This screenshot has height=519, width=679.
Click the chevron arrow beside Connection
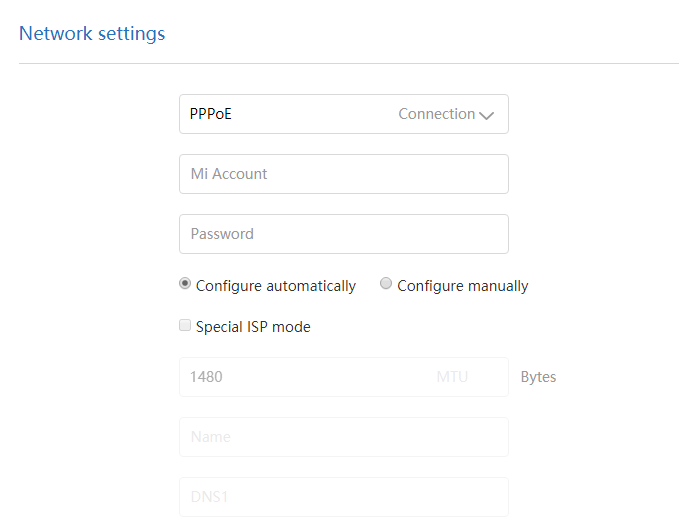pos(487,115)
